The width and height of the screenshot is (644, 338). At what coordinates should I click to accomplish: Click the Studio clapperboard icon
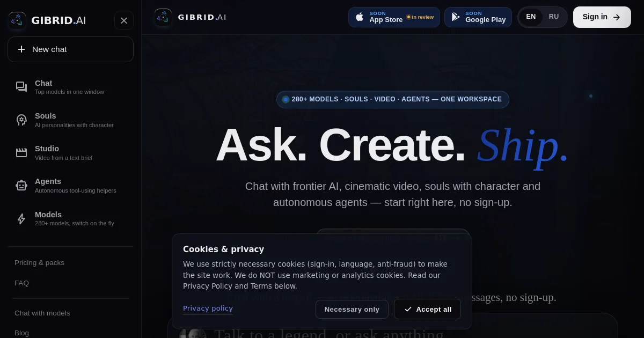21,152
